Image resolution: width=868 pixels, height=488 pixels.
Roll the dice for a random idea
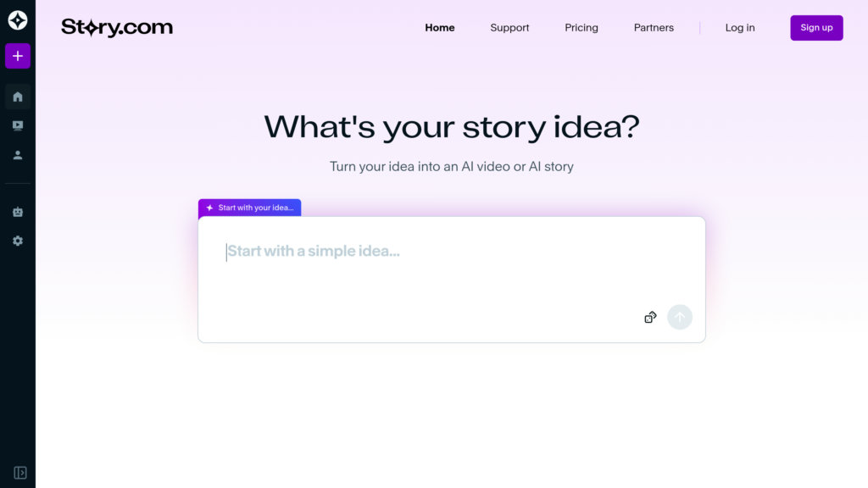(650, 318)
